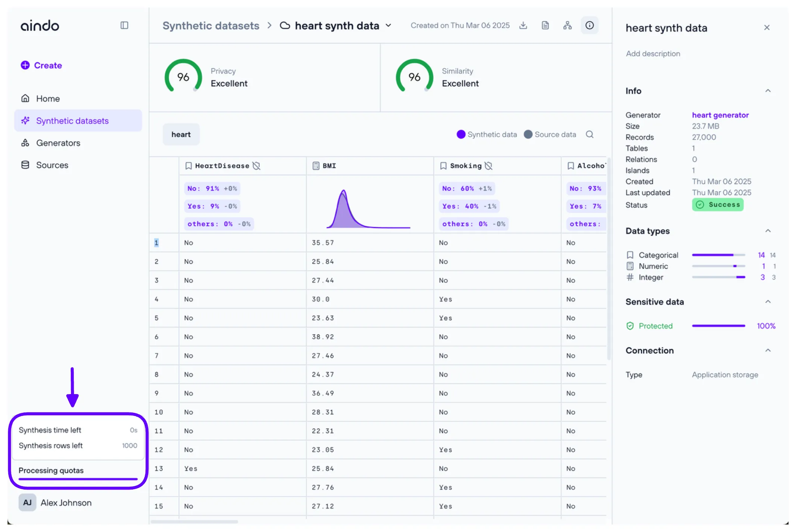Collapse the Sensitive data section
The height and width of the screenshot is (532, 796).
point(768,302)
